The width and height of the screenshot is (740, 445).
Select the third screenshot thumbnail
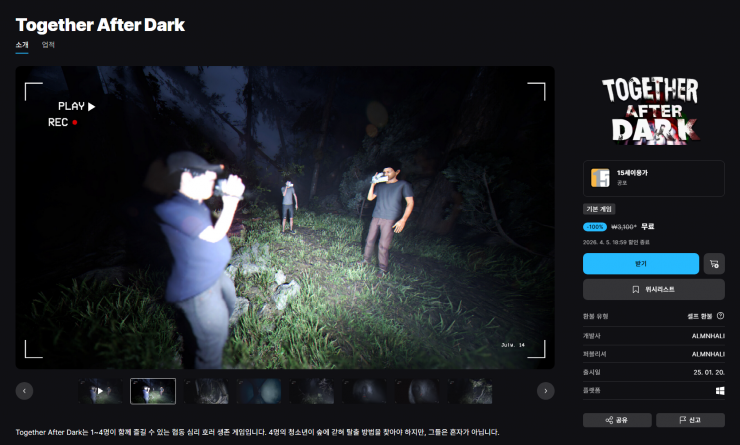[206, 391]
